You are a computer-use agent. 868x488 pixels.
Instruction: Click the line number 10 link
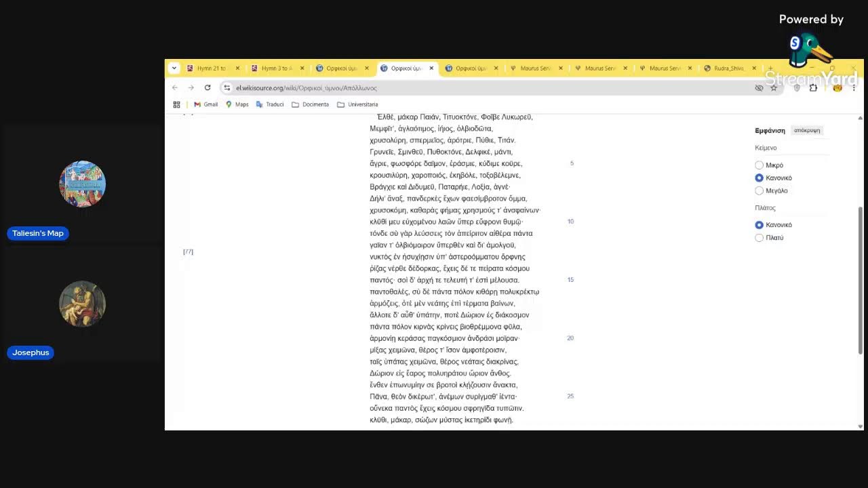570,222
